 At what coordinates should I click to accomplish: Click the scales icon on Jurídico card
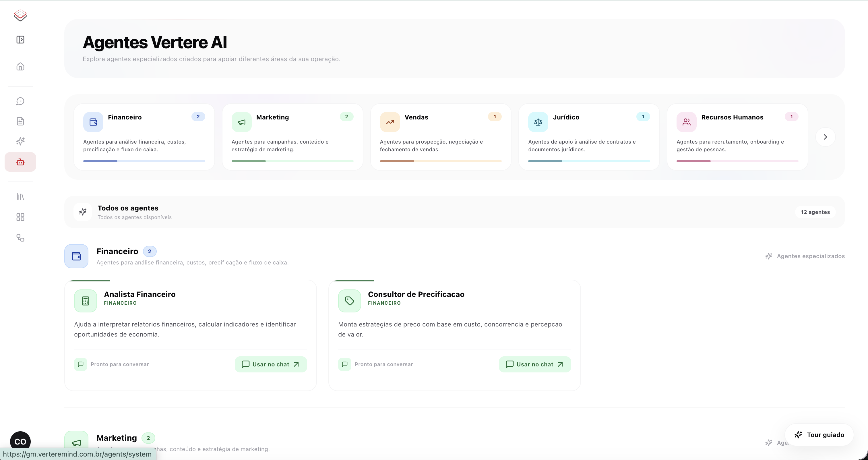(538, 122)
